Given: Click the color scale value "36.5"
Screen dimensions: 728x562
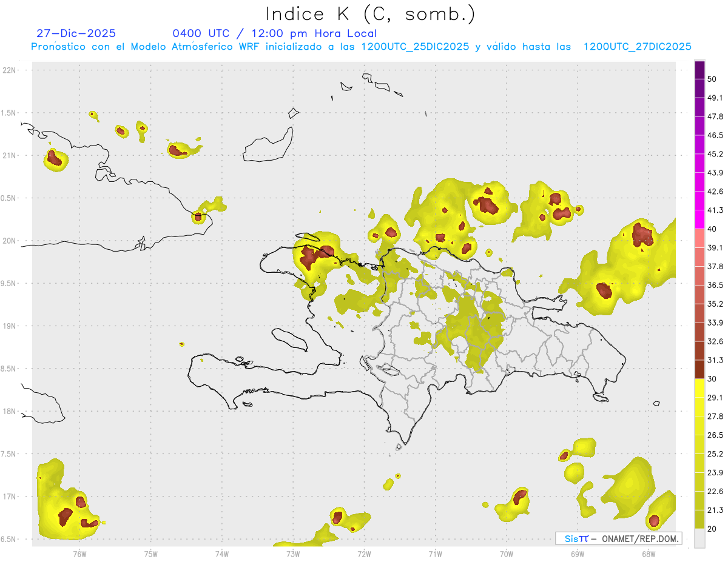Looking at the screenshot, I should [x=715, y=285].
